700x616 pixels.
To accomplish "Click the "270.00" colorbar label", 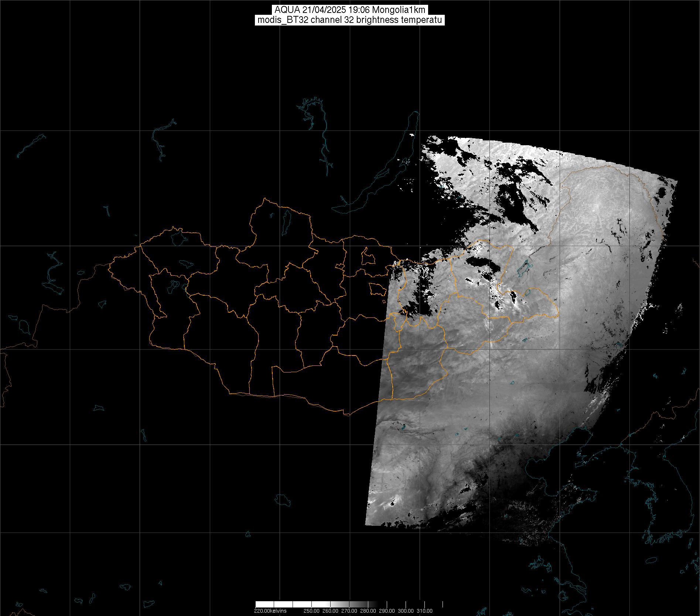I will coord(350,611).
